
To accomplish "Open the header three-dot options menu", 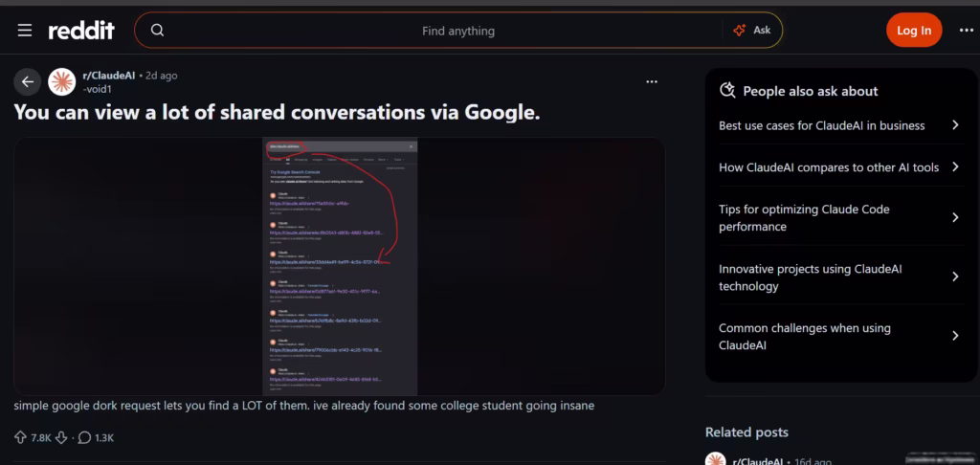I will click(x=967, y=30).
